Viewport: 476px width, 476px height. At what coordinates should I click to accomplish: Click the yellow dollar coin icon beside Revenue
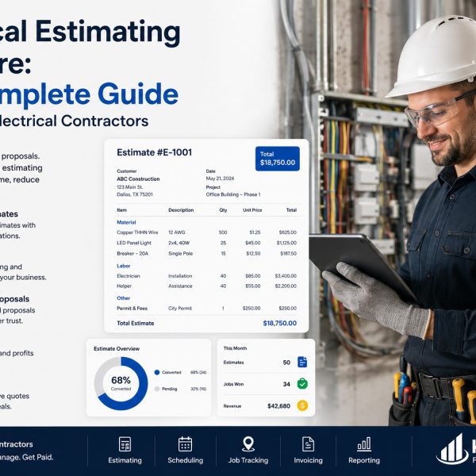(302, 405)
